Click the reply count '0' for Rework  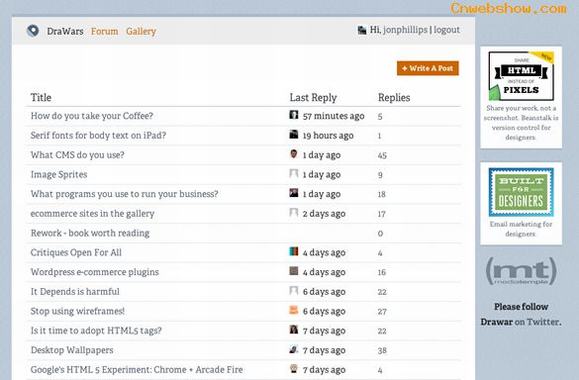point(380,233)
